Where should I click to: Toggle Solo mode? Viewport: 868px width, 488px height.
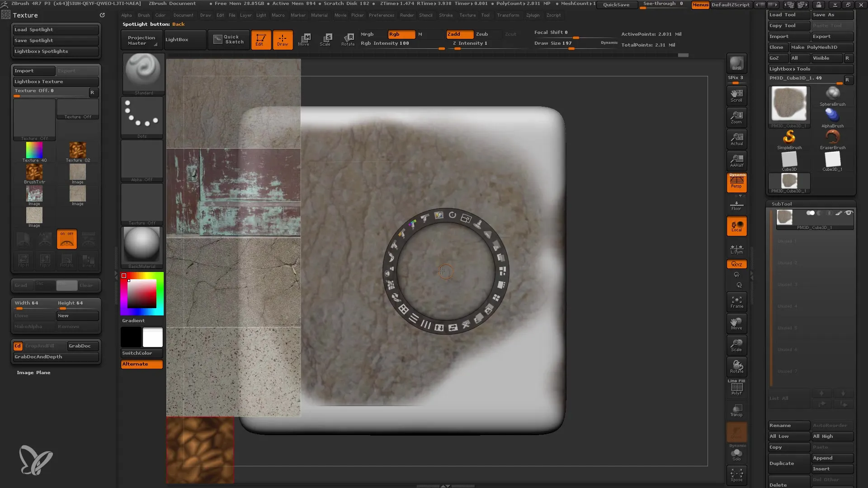(x=736, y=454)
